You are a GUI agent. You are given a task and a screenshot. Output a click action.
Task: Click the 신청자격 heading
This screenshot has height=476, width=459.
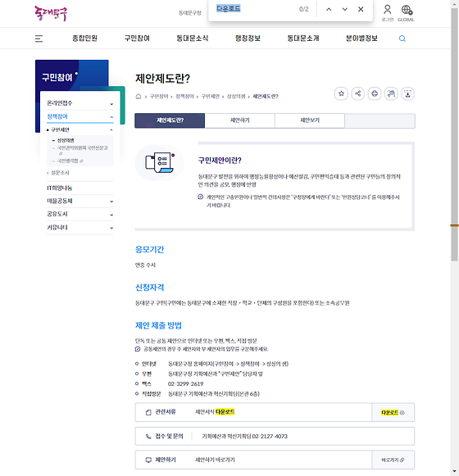(149, 288)
